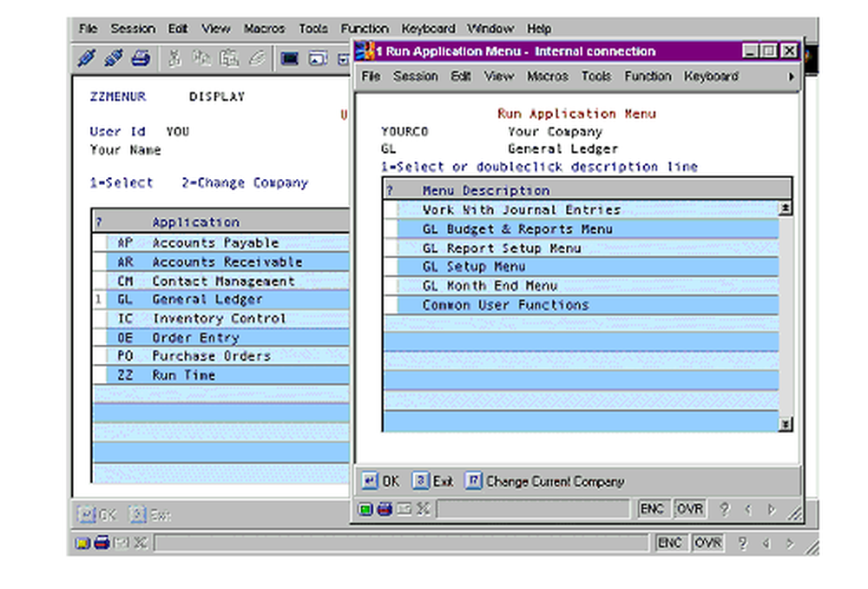Screen dimensions: 868x589
Task: Click OVR indicator in Run Application Menu status bar
Action: pos(690,509)
